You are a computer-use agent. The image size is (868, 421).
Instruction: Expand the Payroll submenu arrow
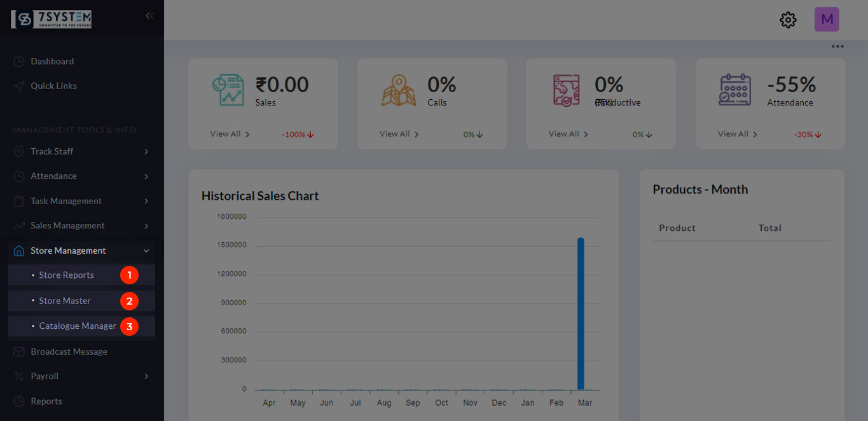[x=146, y=376]
